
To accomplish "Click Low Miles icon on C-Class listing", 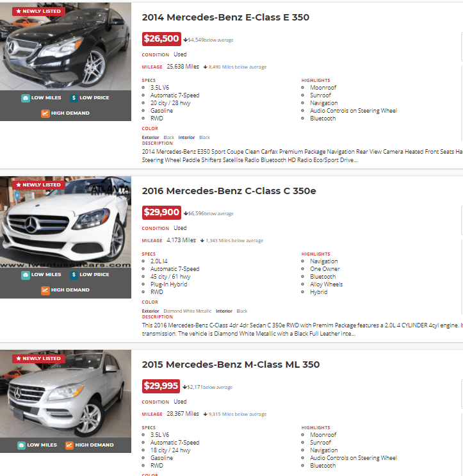I will (26, 275).
